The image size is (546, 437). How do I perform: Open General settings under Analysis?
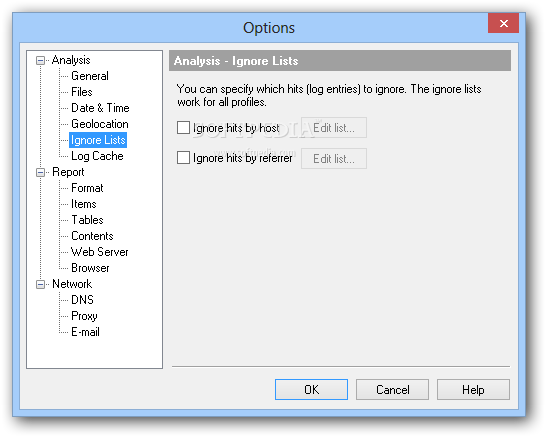pos(90,76)
